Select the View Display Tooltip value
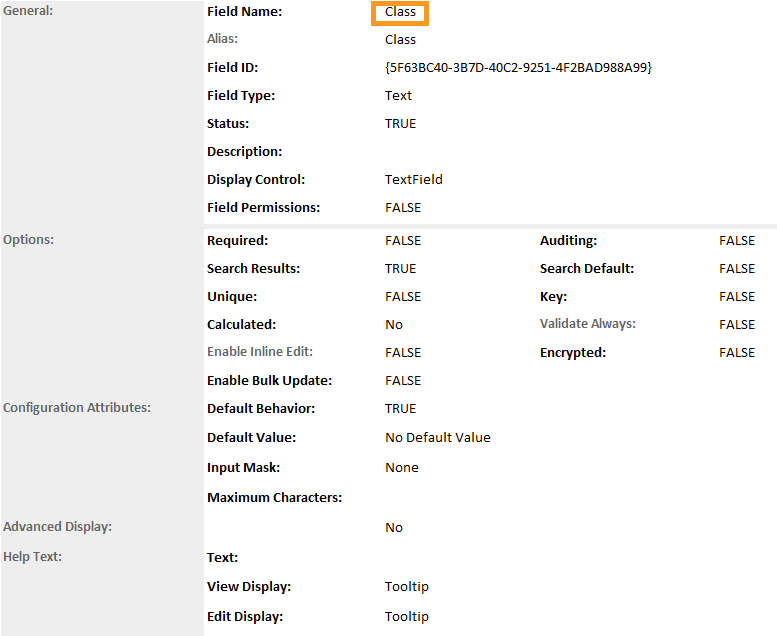This screenshot has height=636, width=777. (406, 587)
